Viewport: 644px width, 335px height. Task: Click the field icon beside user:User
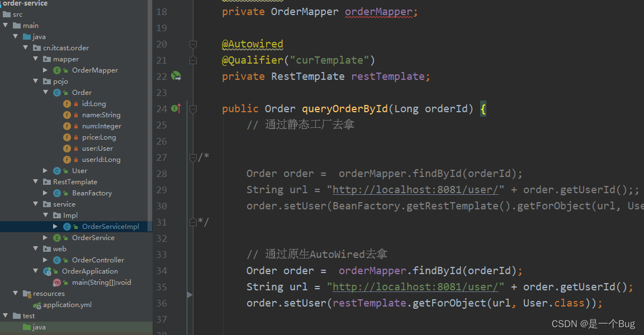67,148
